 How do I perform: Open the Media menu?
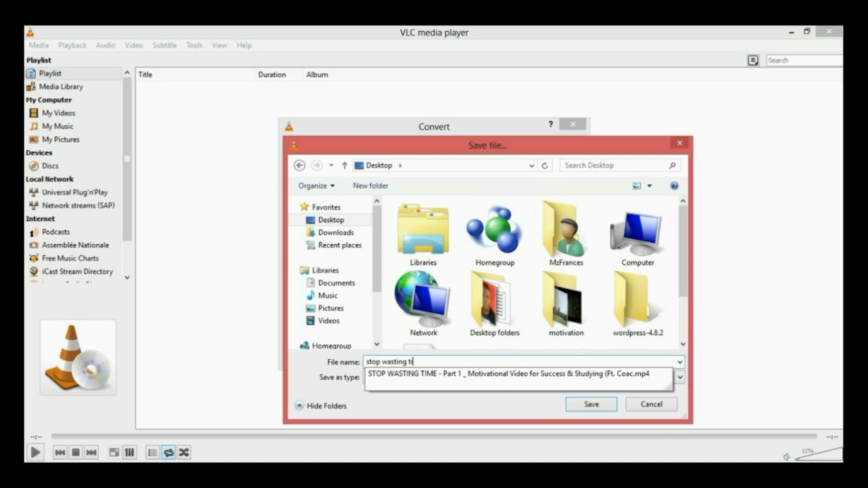tap(39, 45)
